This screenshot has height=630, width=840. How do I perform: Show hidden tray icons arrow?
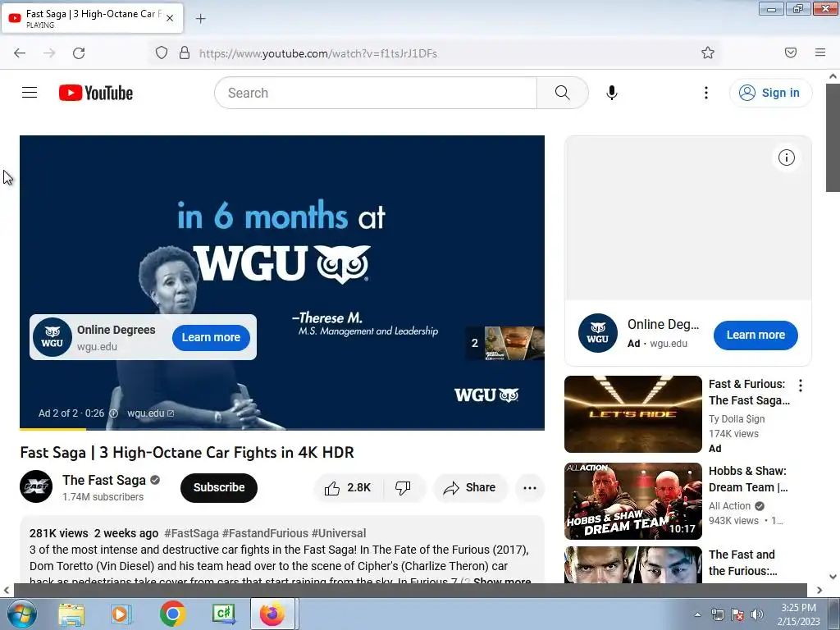697,614
